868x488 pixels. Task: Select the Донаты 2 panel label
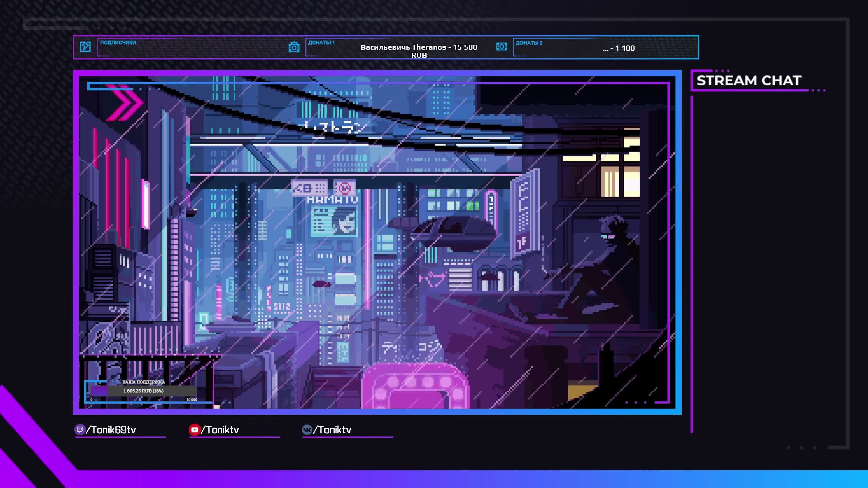click(x=529, y=43)
